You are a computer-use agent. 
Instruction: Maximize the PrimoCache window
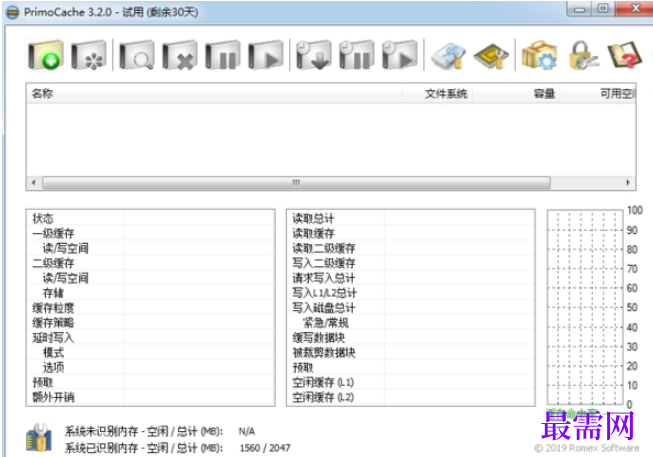coord(603,9)
